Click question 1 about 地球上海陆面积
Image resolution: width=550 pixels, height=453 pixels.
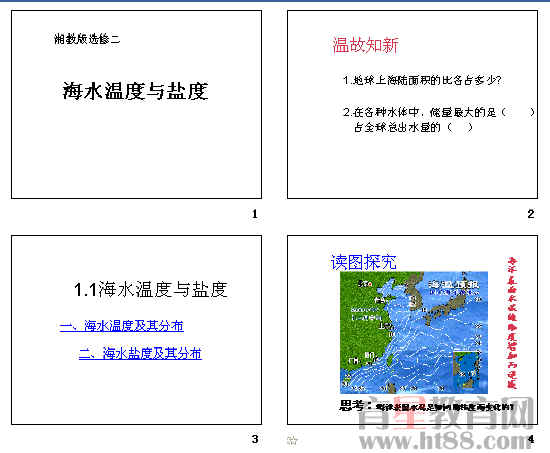tap(422, 80)
